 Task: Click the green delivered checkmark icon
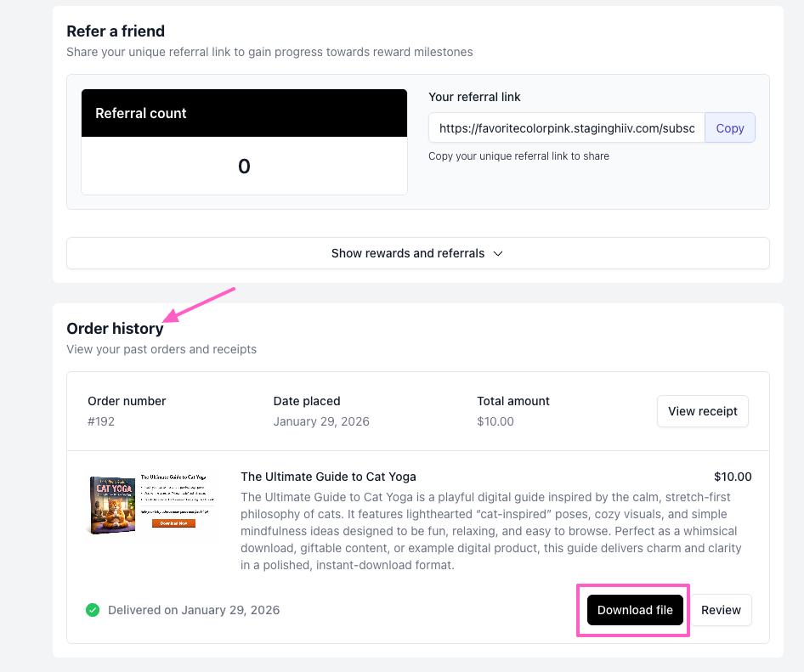click(x=93, y=610)
